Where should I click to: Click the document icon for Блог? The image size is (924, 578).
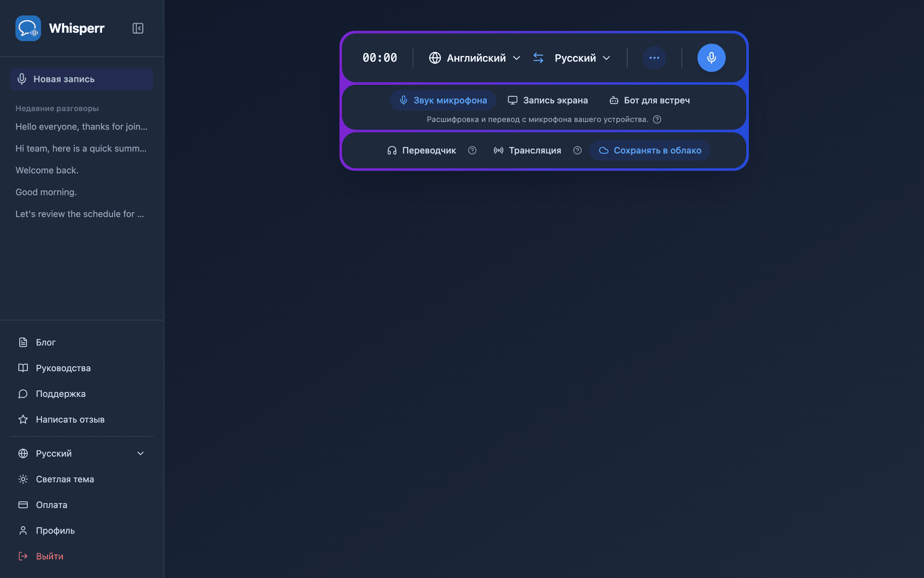point(23,343)
